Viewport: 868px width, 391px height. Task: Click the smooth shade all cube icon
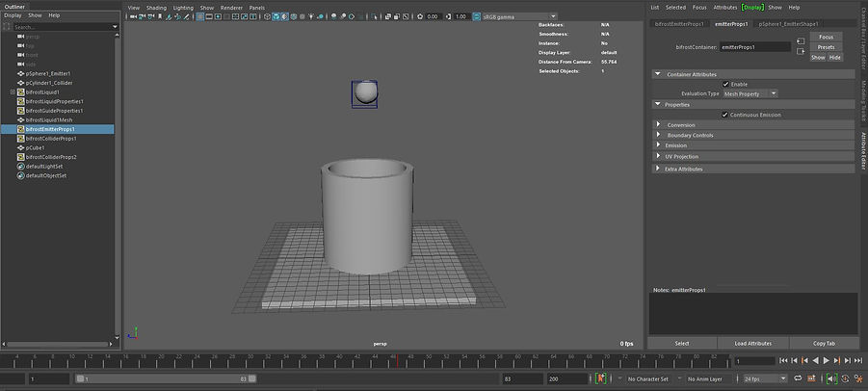(276, 16)
